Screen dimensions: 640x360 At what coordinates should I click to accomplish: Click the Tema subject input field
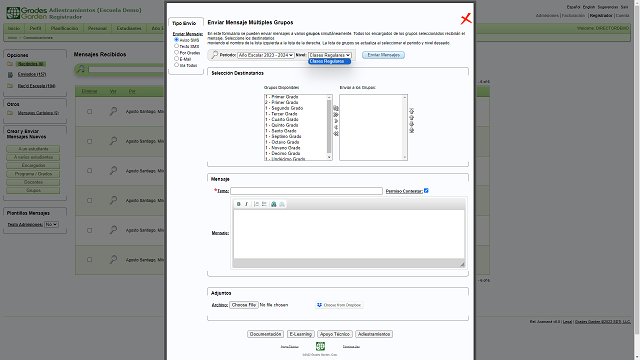pos(307,191)
